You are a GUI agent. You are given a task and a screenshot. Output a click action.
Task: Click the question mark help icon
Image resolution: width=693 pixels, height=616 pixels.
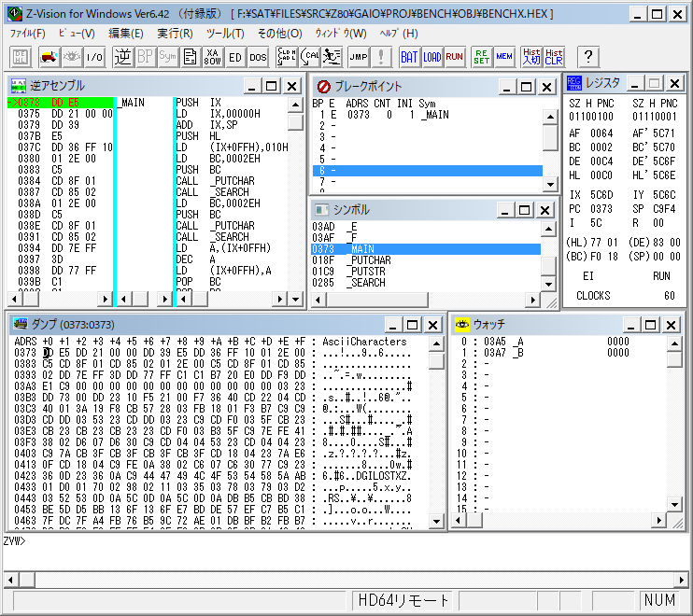pos(587,57)
